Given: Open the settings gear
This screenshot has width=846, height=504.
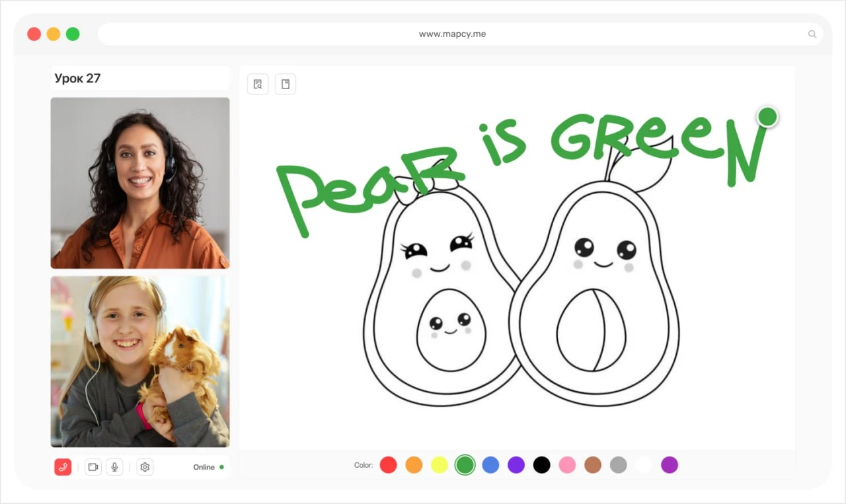Looking at the screenshot, I should 145,467.
